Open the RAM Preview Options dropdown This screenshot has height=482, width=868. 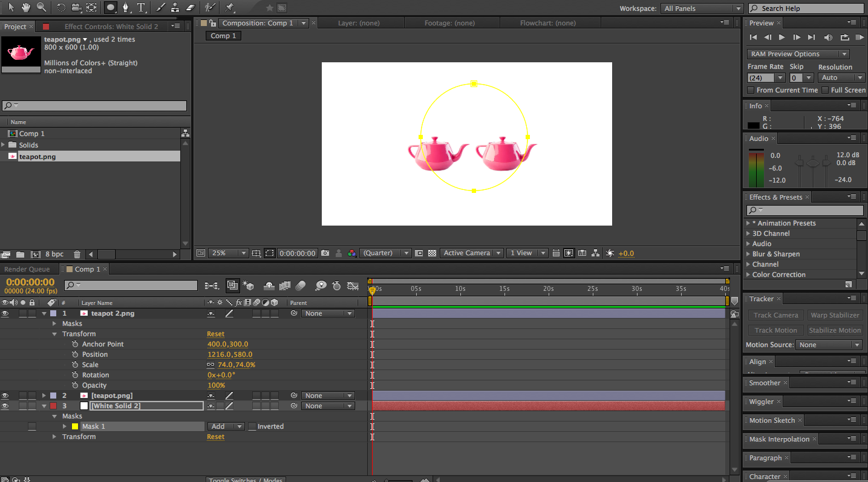point(798,54)
